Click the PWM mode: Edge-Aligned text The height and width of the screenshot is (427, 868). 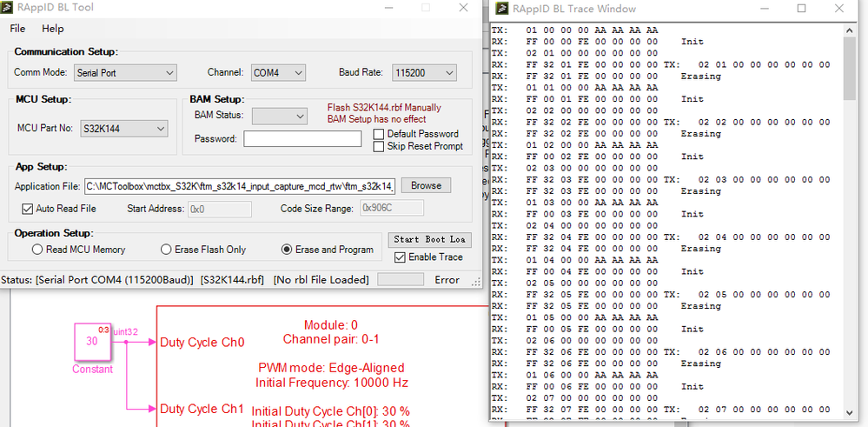(331, 368)
